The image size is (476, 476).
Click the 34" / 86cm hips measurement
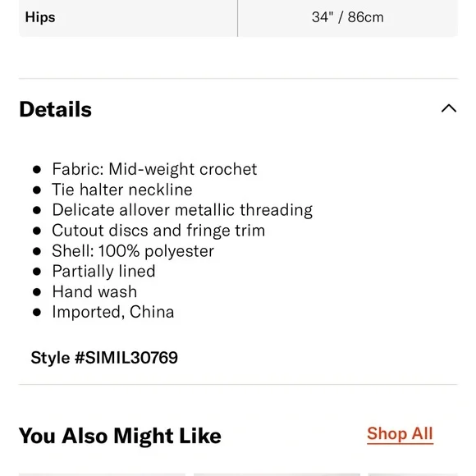(348, 17)
